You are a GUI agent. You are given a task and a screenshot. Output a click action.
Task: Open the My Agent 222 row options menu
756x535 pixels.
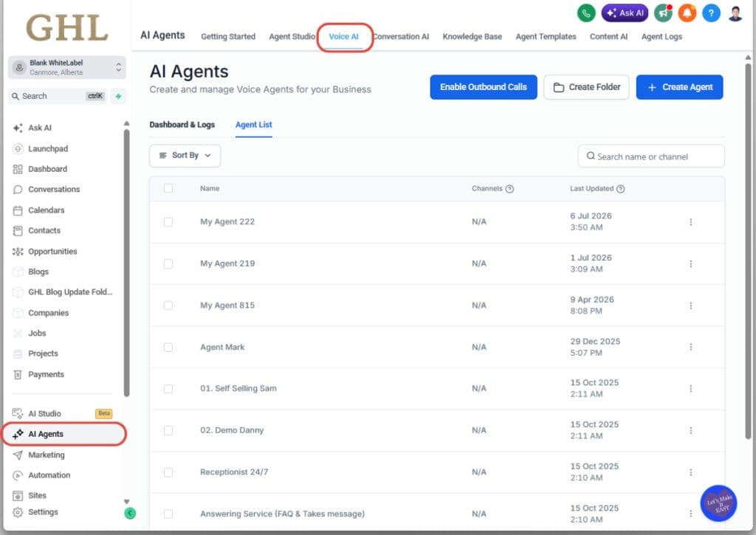tap(690, 222)
